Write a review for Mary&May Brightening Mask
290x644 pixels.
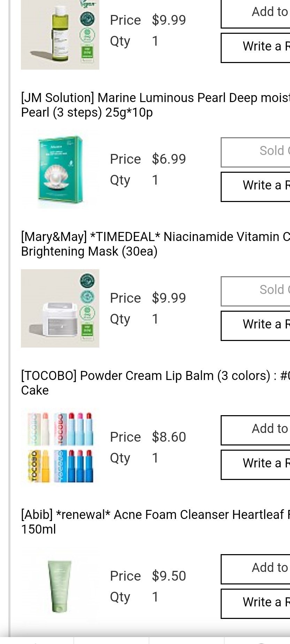256,325
